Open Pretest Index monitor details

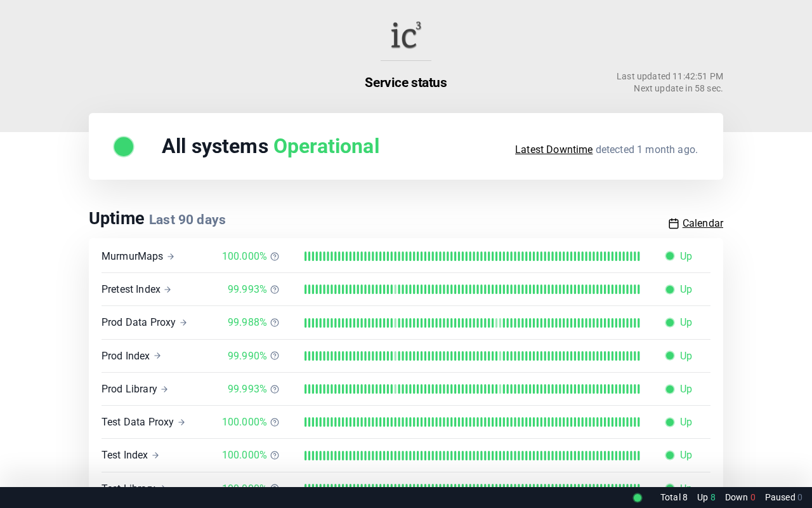coord(131,290)
